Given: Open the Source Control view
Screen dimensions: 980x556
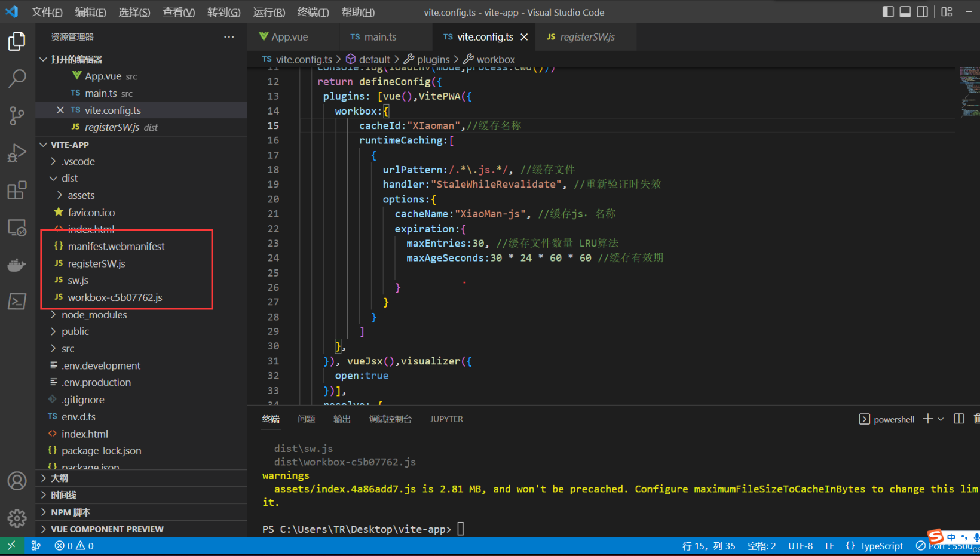Looking at the screenshot, I should click(x=17, y=116).
